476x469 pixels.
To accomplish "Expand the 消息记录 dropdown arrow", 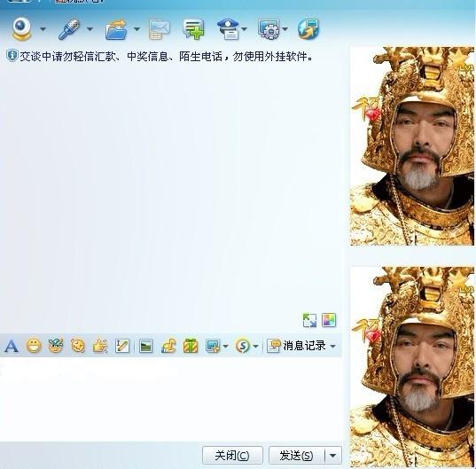I will [332, 346].
